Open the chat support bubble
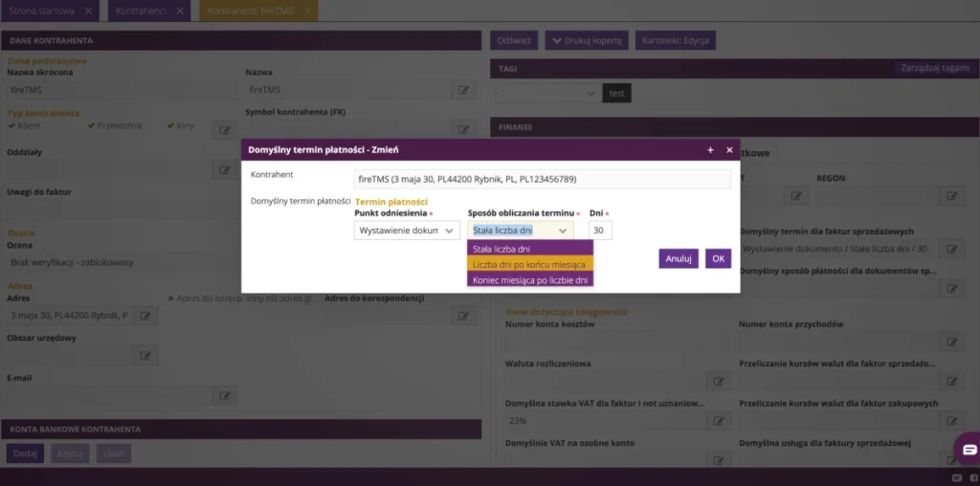The height and width of the screenshot is (486, 980). (969, 449)
